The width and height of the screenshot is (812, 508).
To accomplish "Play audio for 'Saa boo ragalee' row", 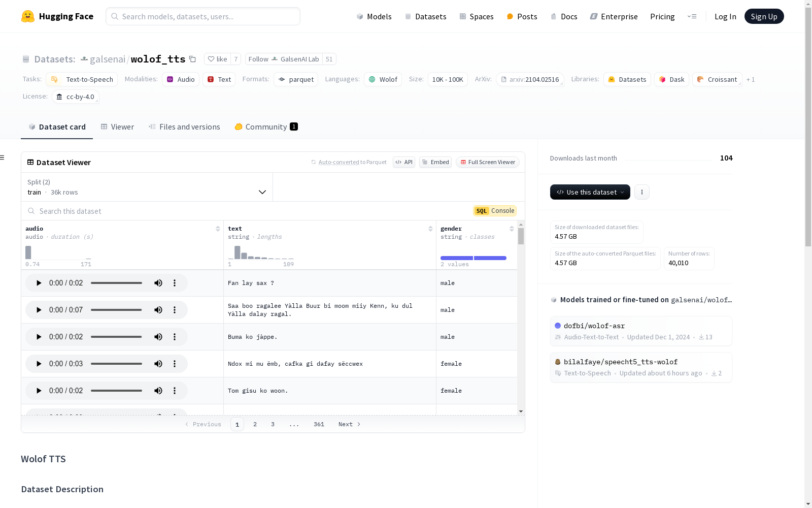I will [39, 310].
